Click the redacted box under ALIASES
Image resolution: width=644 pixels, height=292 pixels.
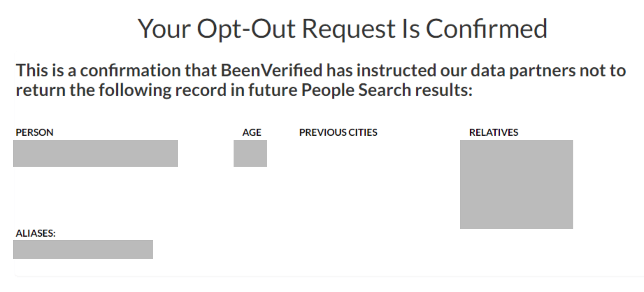click(83, 250)
